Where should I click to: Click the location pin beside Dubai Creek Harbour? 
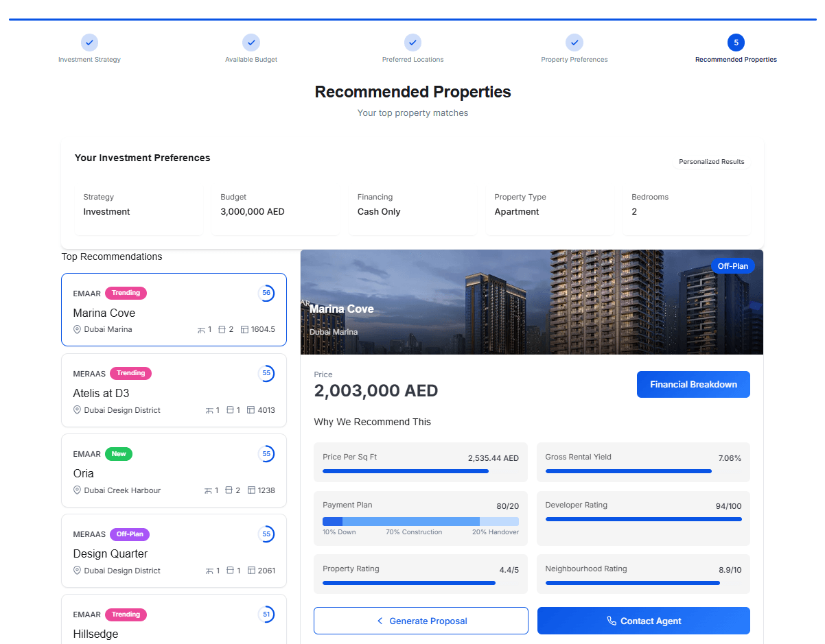77,490
